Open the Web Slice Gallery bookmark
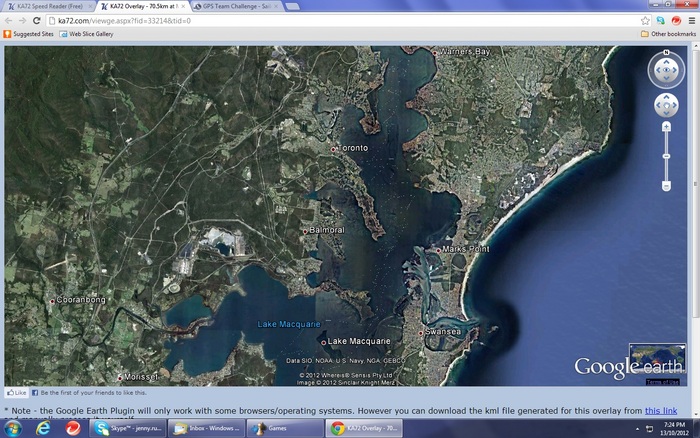The width and height of the screenshot is (700, 438). pyautogui.click(x=86, y=34)
